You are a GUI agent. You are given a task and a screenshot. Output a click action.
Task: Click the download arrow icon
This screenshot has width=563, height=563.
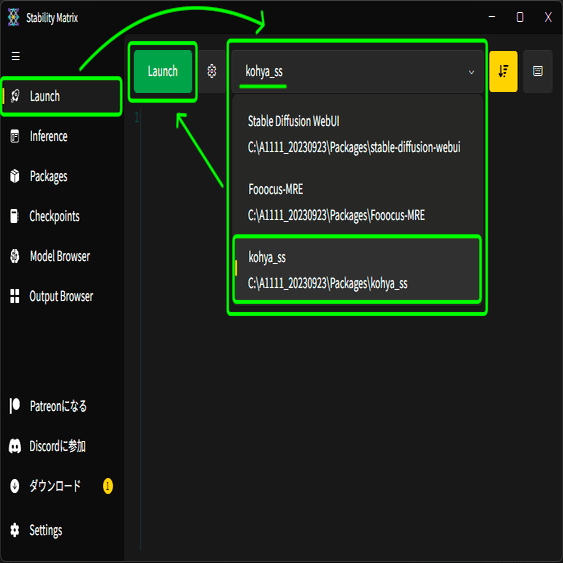point(15,486)
